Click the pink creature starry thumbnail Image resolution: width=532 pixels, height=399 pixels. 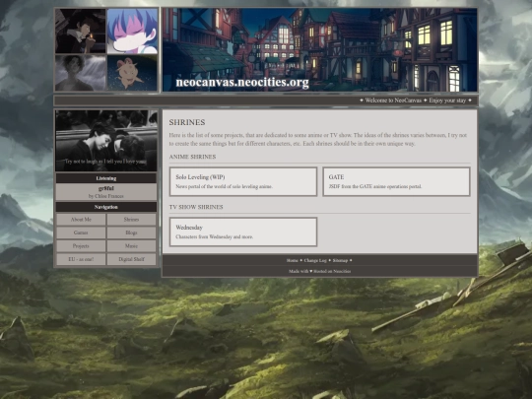tap(132, 73)
